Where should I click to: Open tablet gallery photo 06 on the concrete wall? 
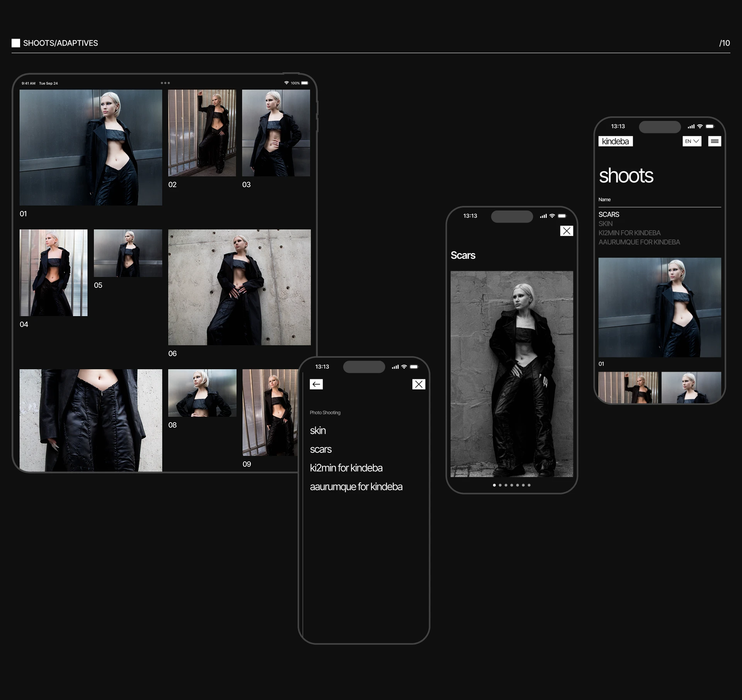pos(239,287)
